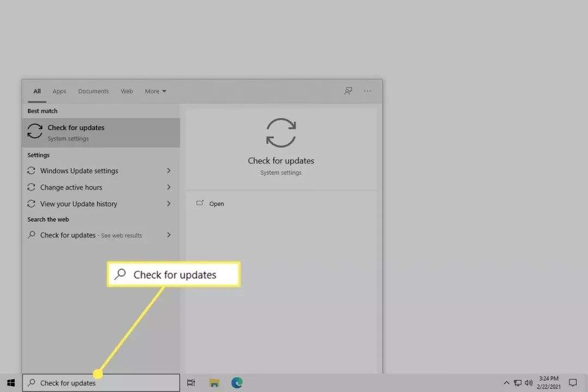Open the Action Center notifications icon
The width and height of the screenshot is (588, 392).
point(573,383)
